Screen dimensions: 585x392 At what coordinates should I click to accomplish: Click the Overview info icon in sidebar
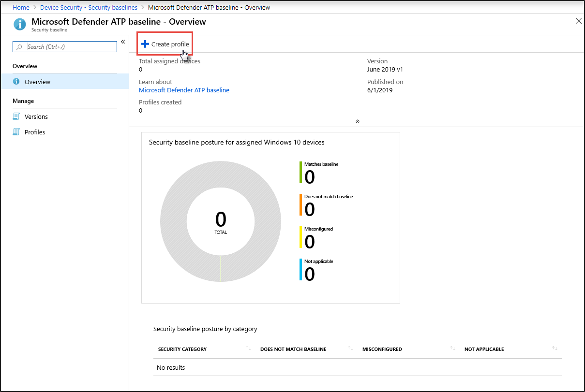pos(16,82)
